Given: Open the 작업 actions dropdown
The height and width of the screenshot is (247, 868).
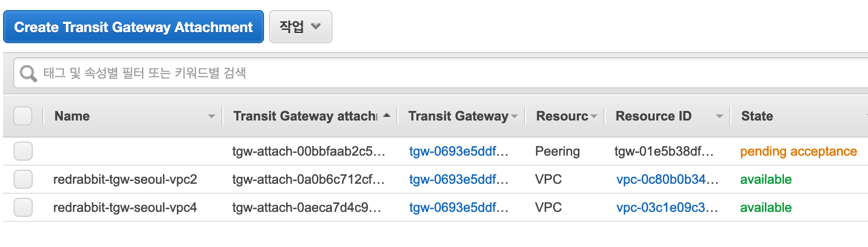Looking at the screenshot, I should [x=300, y=27].
